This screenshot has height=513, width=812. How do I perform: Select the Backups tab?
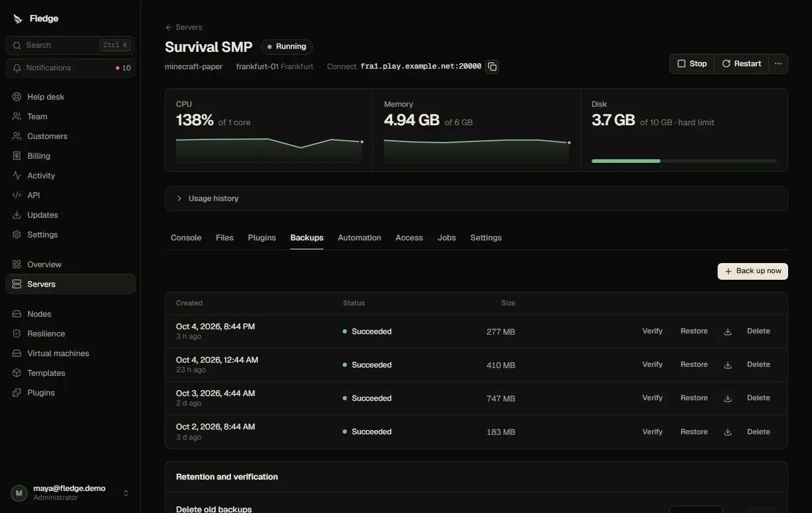[x=307, y=237]
